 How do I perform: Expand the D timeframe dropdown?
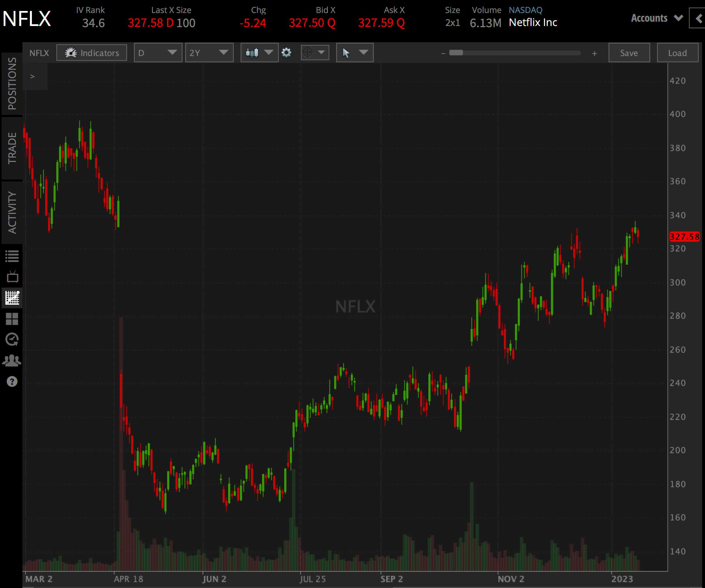(158, 53)
